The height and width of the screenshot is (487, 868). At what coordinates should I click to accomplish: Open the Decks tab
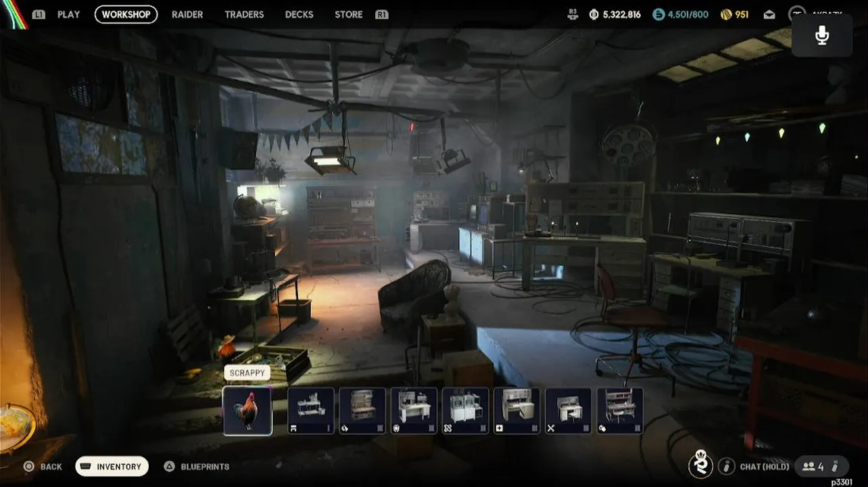pos(299,14)
